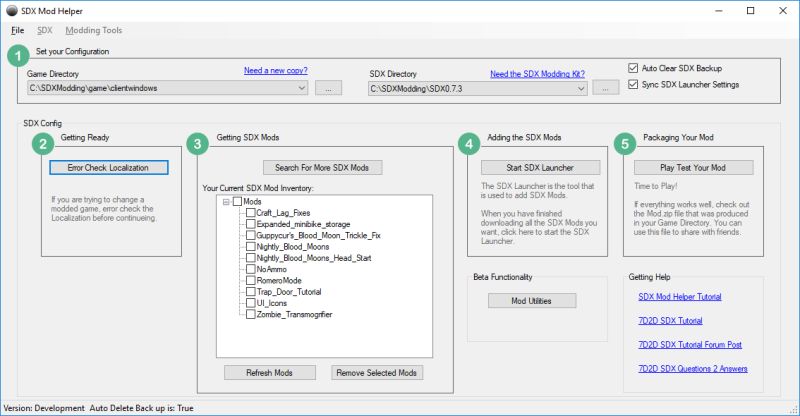Open the 7D2D SDX Tutorial link
This screenshot has height=416, width=800.
(670, 321)
